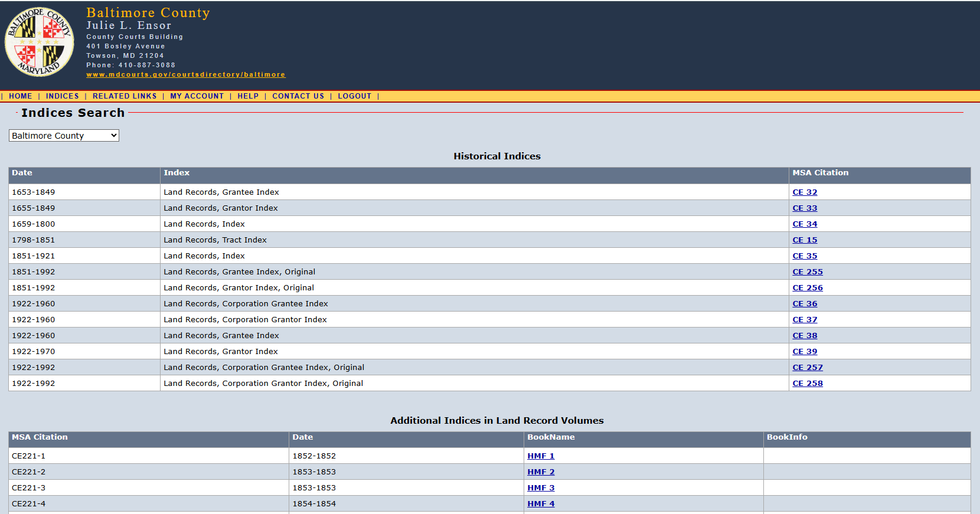The width and height of the screenshot is (980, 514).
Task: Open the CE 32 Grantee Index citation
Action: [x=805, y=192]
